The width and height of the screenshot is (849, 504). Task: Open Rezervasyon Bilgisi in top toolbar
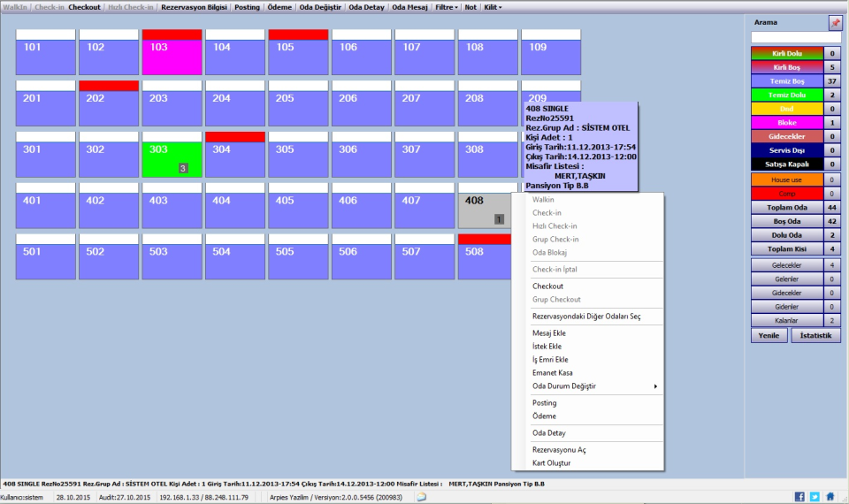click(x=194, y=7)
